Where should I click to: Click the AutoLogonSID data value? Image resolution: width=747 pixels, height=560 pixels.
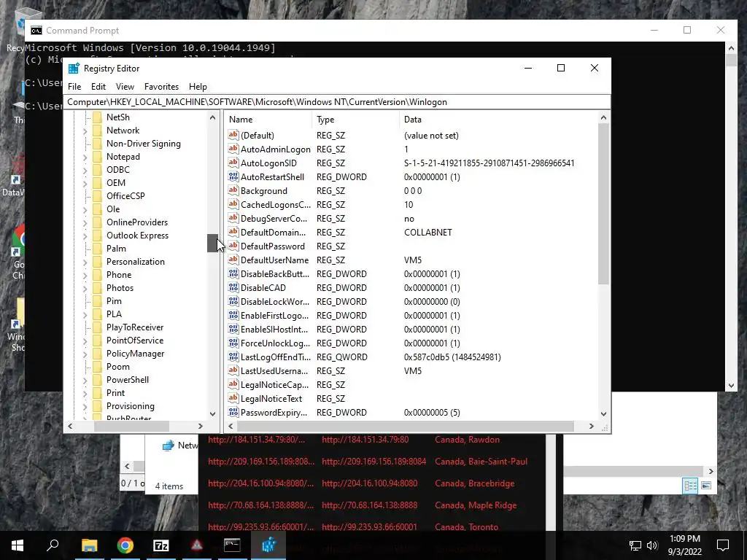pos(489,163)
